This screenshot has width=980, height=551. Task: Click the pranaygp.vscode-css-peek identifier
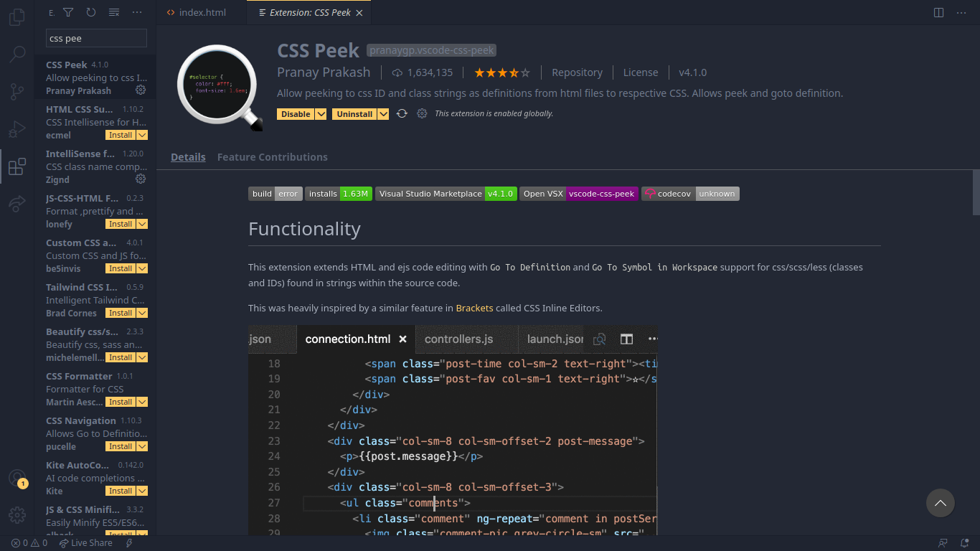[x=431, y=50]
